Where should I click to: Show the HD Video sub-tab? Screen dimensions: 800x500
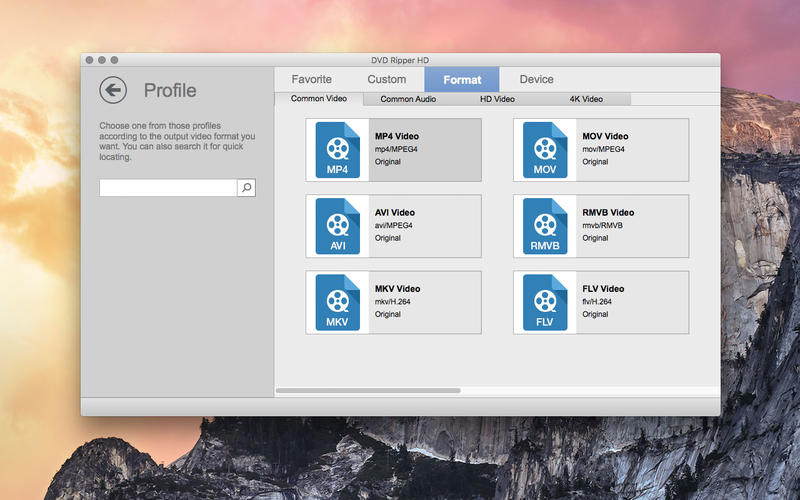click(497, 99)
